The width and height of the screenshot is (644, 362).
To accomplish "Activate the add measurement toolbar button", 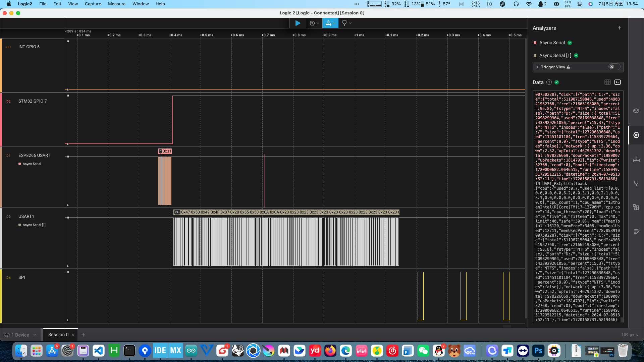I will pyautogui.click(x=330, y=23).
